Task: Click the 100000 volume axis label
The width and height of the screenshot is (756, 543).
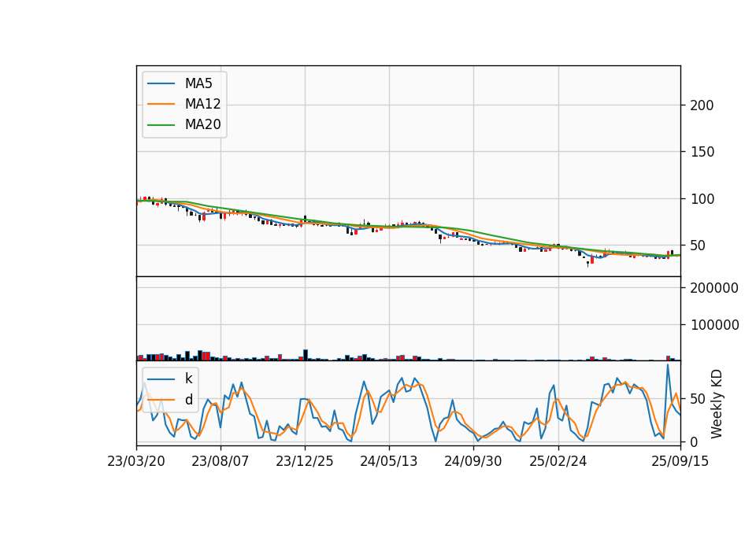Action: click(x=714, y=325)
